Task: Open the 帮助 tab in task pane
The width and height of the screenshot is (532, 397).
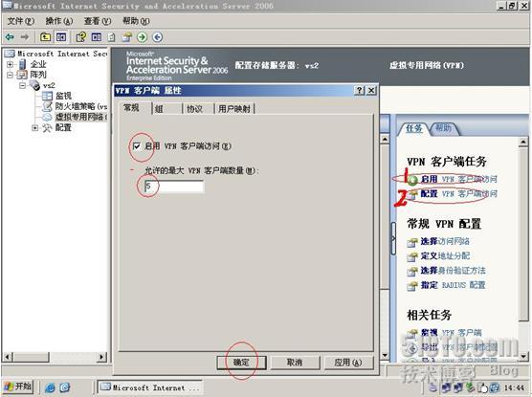Action: tap(443, 128)
